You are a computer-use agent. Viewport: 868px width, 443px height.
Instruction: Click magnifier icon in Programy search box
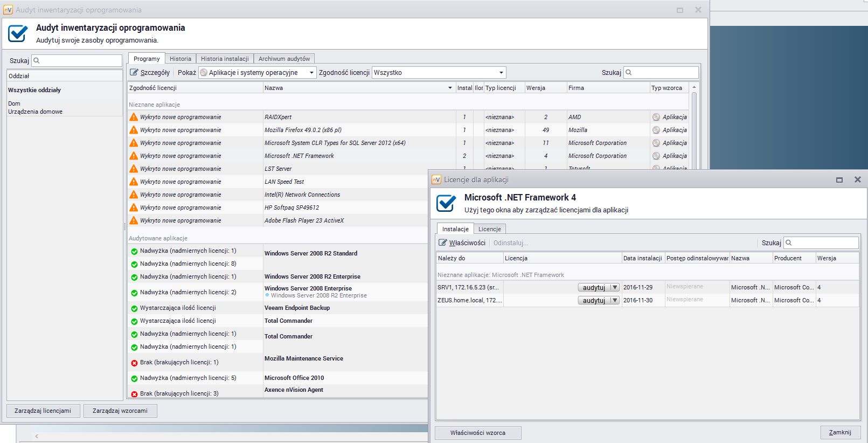[629, 72]
